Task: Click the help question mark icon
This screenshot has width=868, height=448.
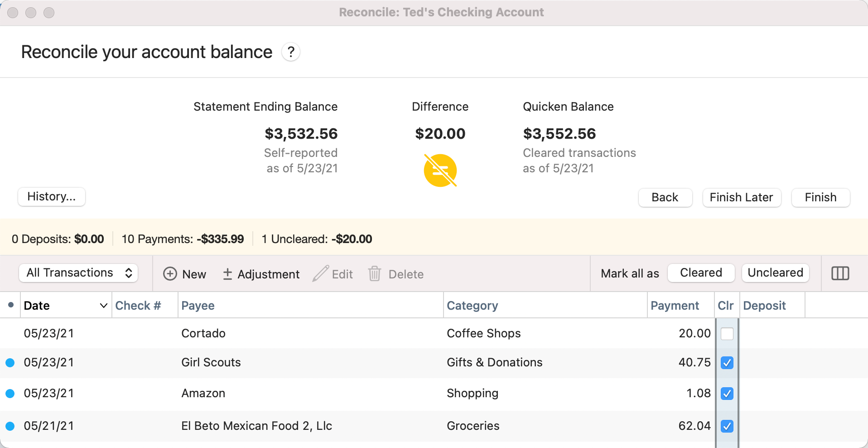Action: click(291, 52)
